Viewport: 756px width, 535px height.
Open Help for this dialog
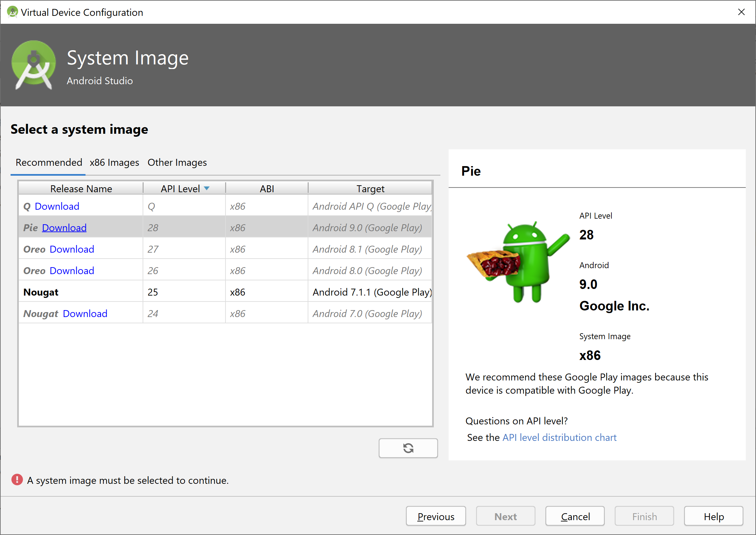pyautogui.click(x=714, y=517)
